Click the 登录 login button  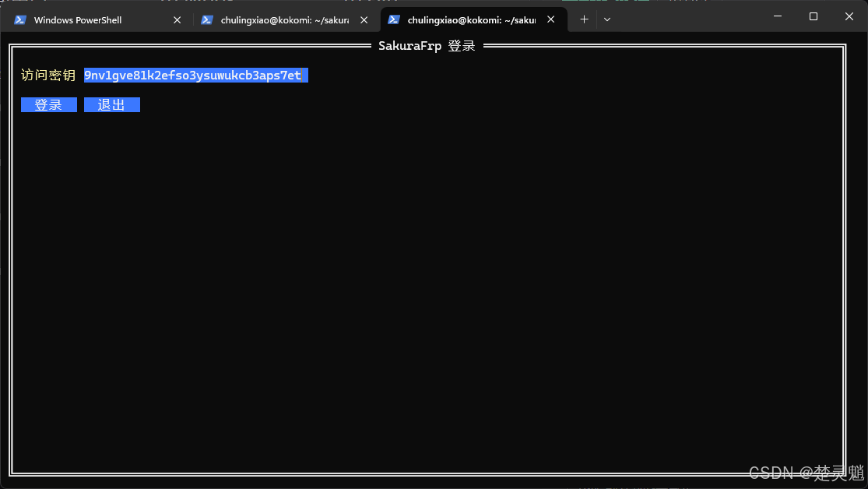tap(49, 104)
